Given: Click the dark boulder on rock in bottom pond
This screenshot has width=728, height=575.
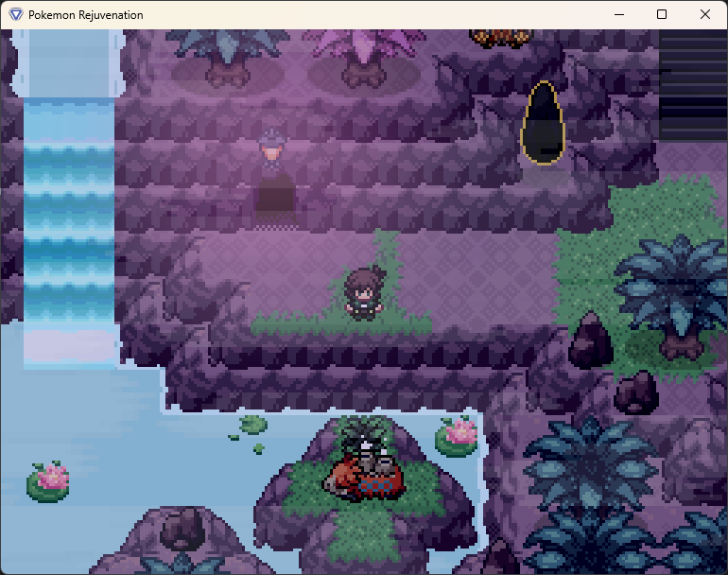Looking at the screenshot, I should [x=182, y=530].
